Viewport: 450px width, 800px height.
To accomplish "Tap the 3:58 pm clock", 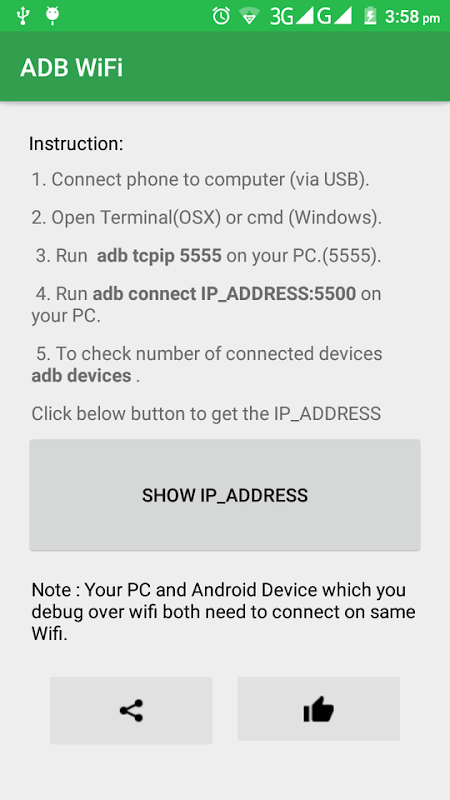I will [412, 17].
